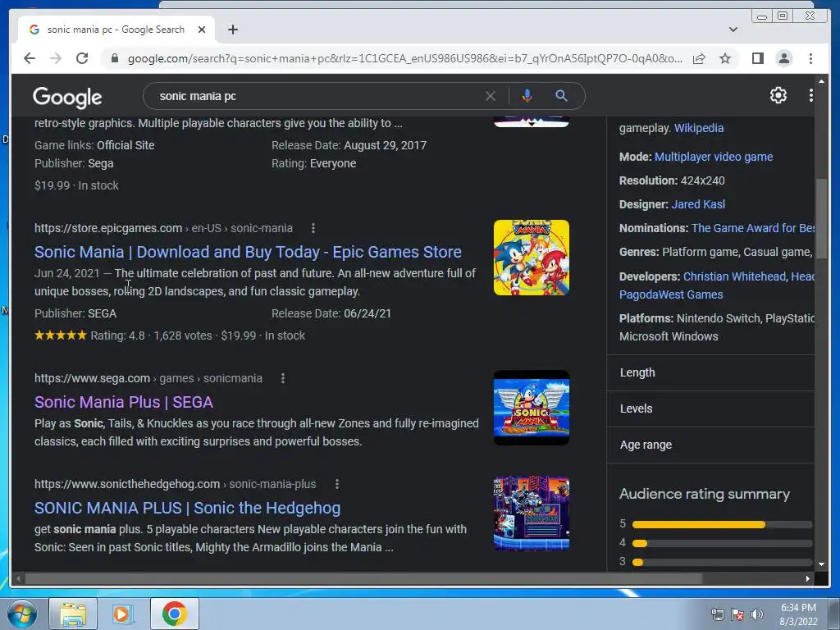Open Chrome's three-dot menu
This screenshot has height=630, width=840.
tap(810, 58)
